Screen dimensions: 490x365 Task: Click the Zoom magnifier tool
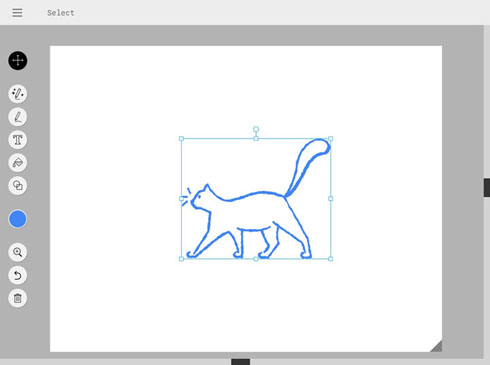point(18,252)
